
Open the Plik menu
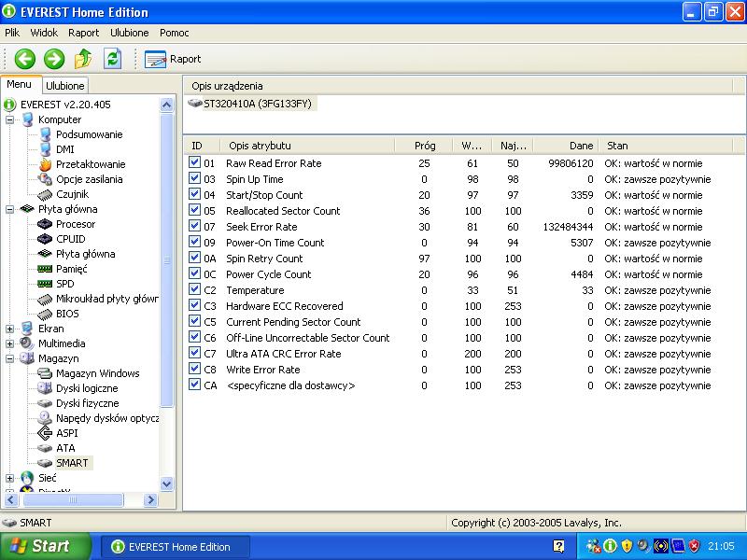(x=12, y=33)
